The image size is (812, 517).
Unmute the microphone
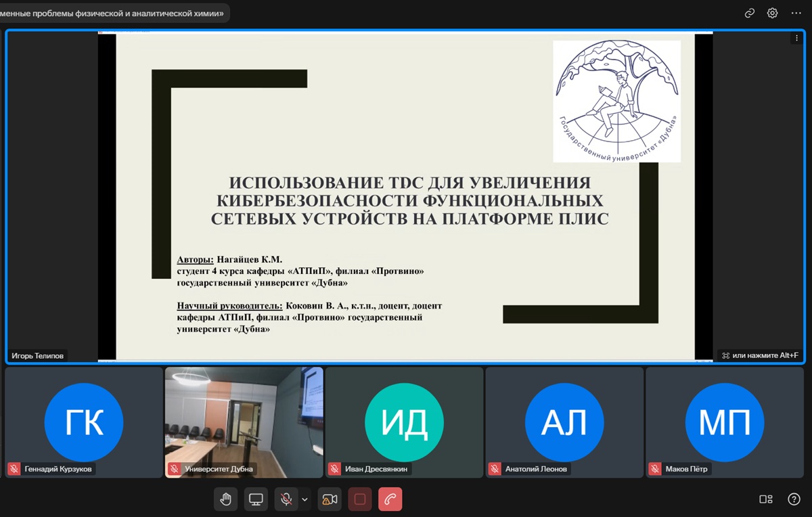click(x=286, y=499)
